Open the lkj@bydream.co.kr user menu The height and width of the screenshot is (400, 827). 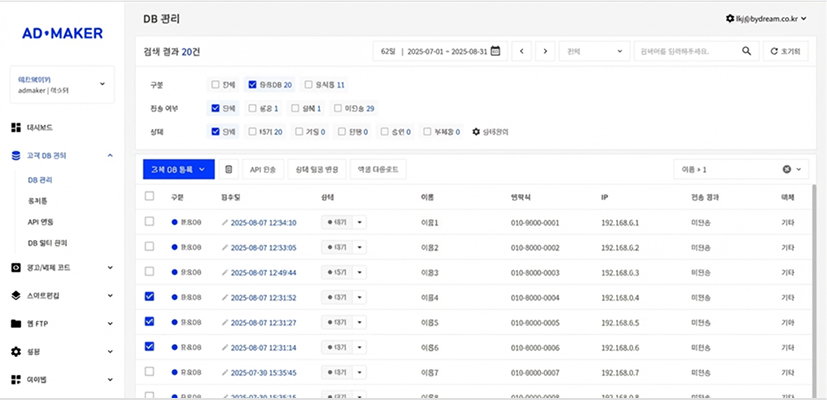click(x=766, y=19)
